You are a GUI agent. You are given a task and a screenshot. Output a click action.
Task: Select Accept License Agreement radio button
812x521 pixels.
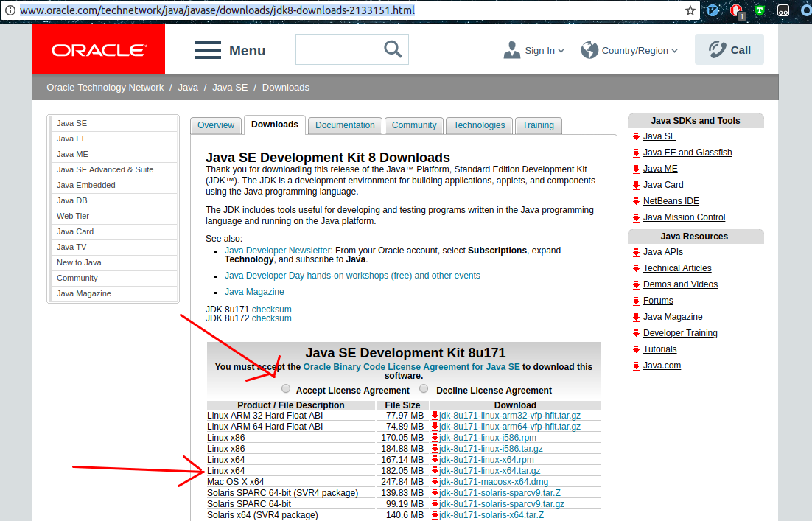click(x=286, y=388)
